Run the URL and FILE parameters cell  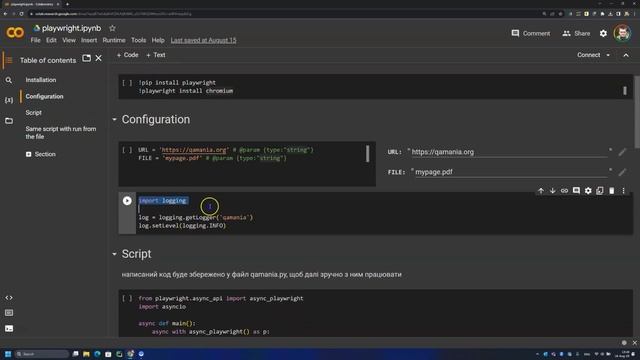(127, 150)
